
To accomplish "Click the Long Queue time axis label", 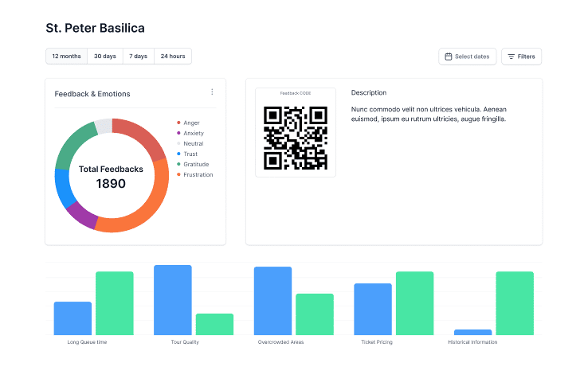I will click(x=88, y=342).
